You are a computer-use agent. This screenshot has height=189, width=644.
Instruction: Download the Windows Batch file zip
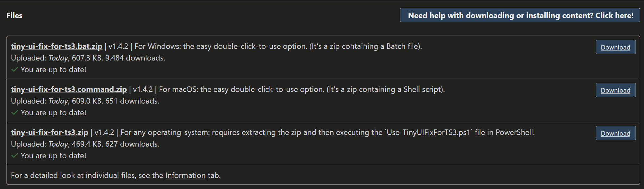[x=615, y=47]
